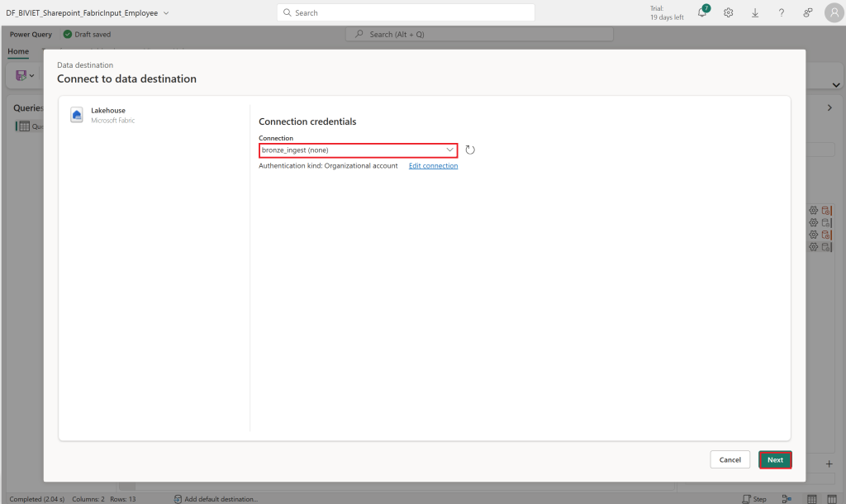Expand the dataflow name dropdown chevron
846x504 pixels.
166,13
